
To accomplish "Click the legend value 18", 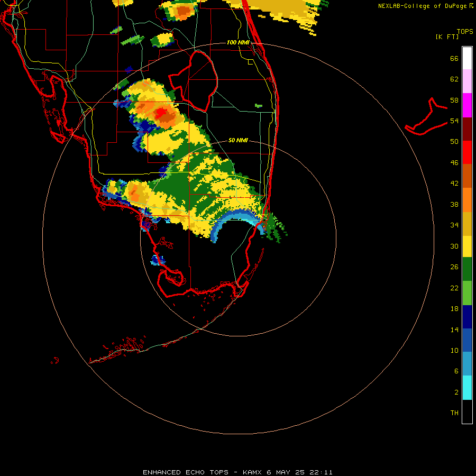I will pyautogui.click(x=454, y=309).
